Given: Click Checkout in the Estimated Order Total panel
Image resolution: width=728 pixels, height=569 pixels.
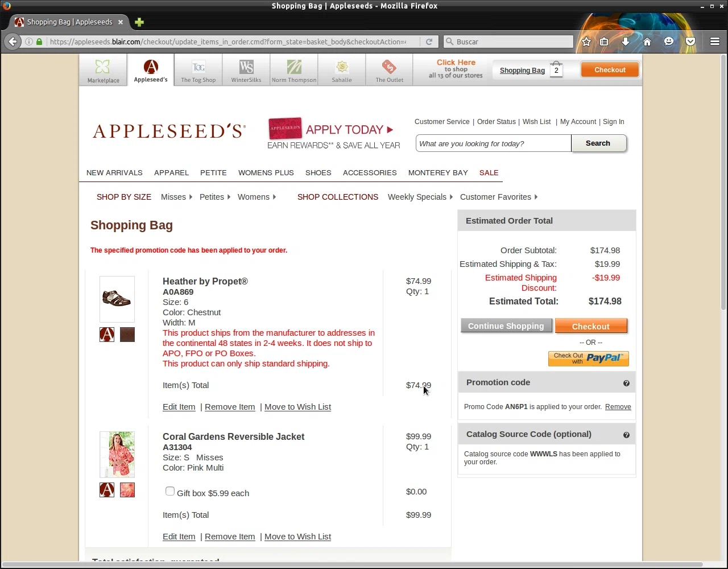Looking at the screenshot, I should (x=591, y=326).
